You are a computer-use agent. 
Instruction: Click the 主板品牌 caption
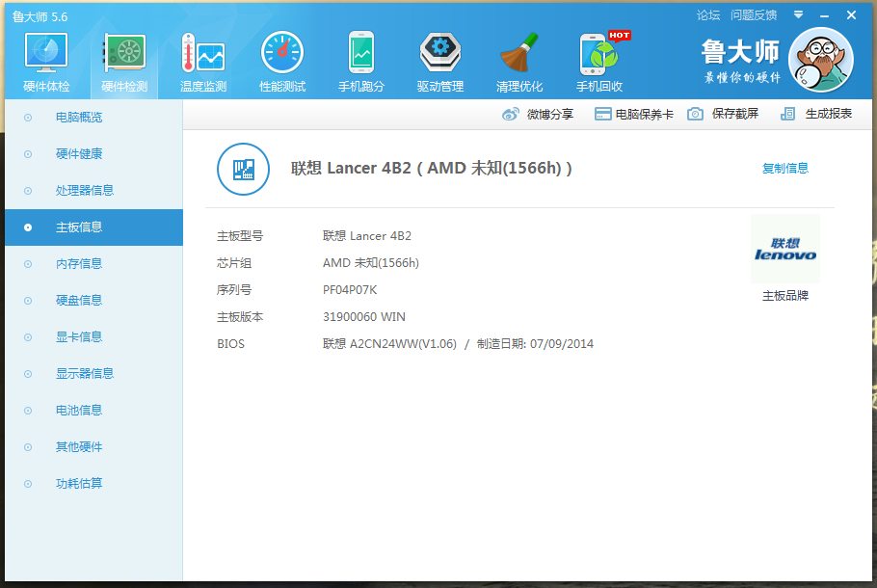(785, 296)
